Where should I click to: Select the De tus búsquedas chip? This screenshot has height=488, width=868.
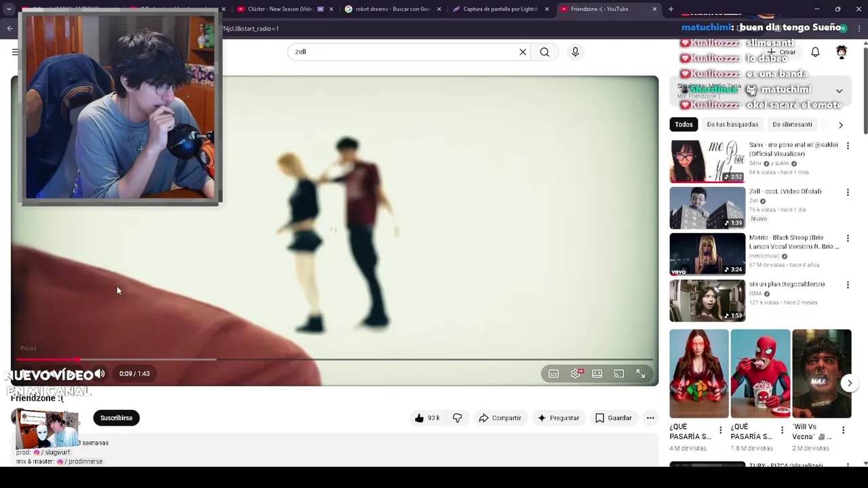coord(732,125)
